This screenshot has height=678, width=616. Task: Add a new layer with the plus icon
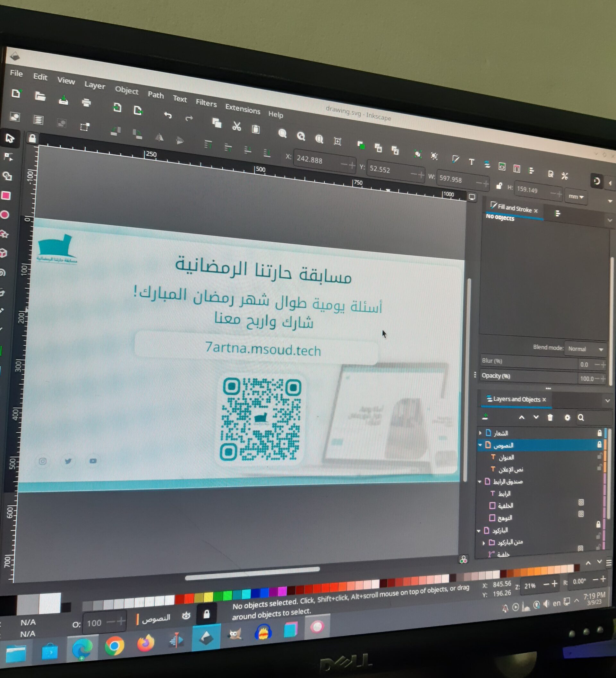coord(485,417)
